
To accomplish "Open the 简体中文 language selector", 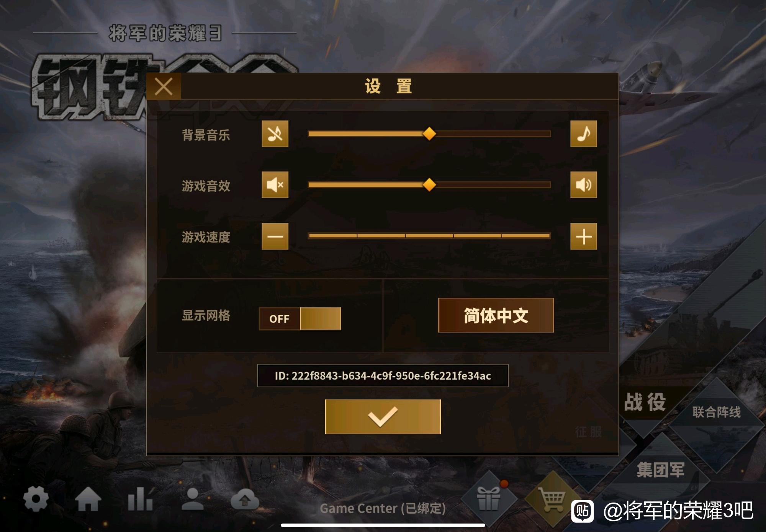I will point(496,315).
